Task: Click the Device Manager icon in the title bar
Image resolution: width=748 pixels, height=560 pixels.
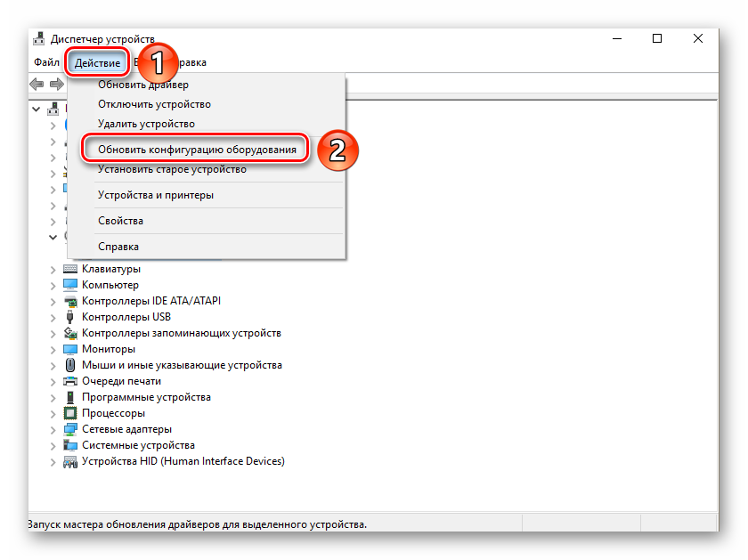Action: (x=40, y=39)
